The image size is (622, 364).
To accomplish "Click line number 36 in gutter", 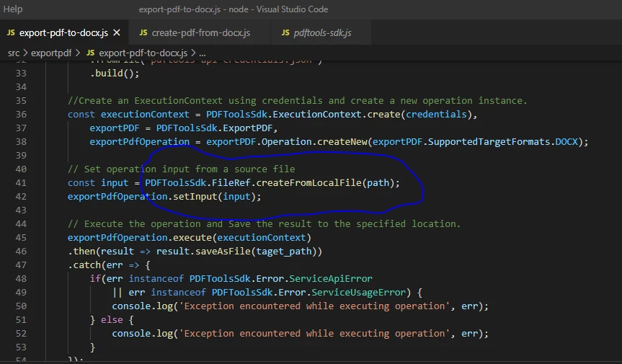I will [21, 115].
